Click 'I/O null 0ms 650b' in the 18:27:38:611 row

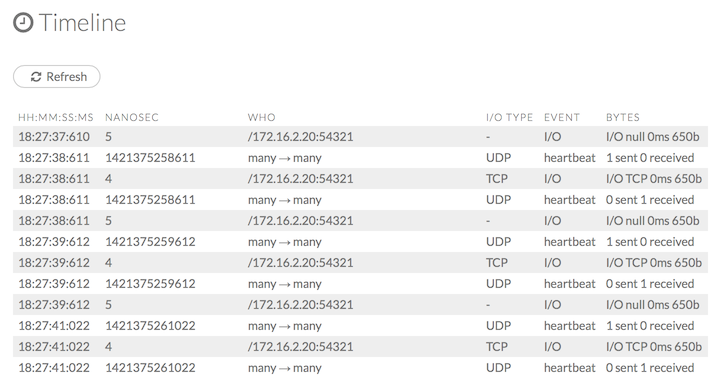[652, 220]
